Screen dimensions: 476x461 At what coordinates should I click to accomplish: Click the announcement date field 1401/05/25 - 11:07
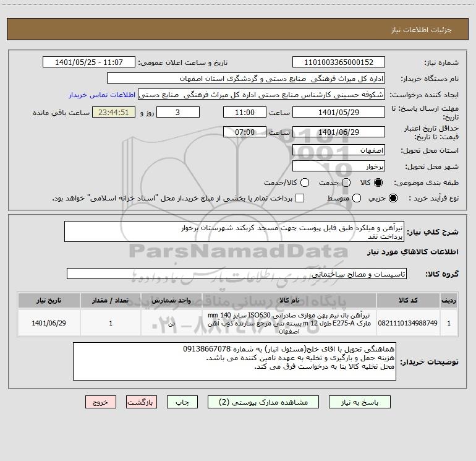88,62
